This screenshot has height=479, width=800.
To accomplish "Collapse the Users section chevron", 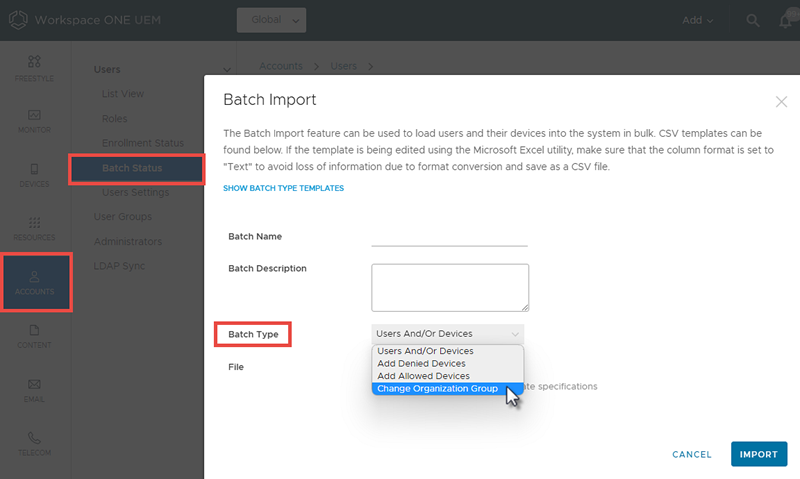I will tap(227, 69).
